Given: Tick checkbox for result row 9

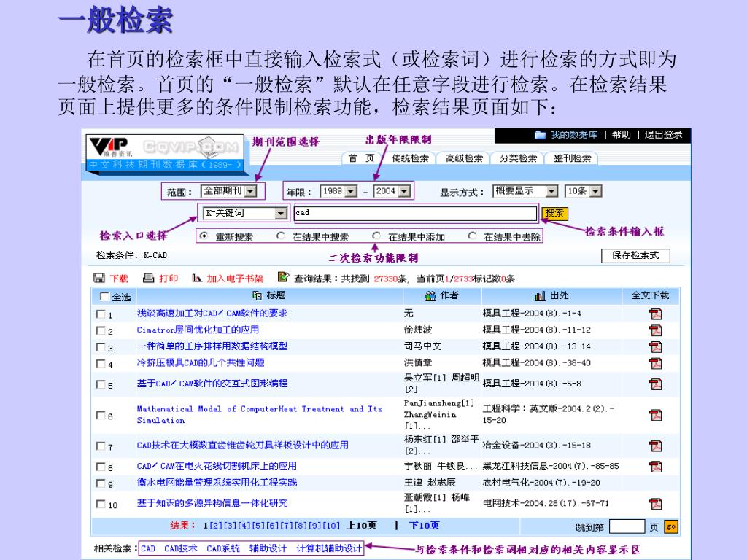Looking at the screenshot, I should (101, 483).
